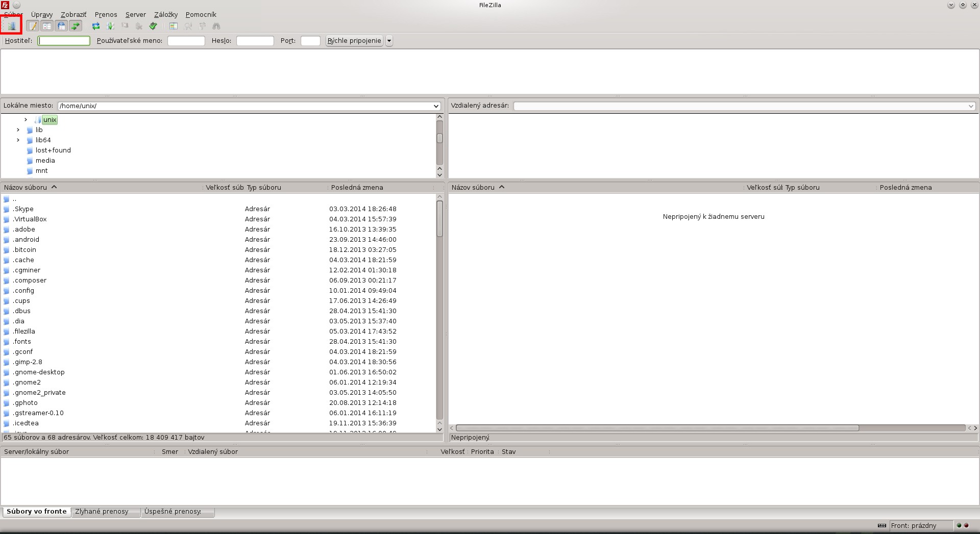Switch to the Zlyhané prenosy tab
The image size is (980, 534).
pyautogui.click(x=102, y=512)
